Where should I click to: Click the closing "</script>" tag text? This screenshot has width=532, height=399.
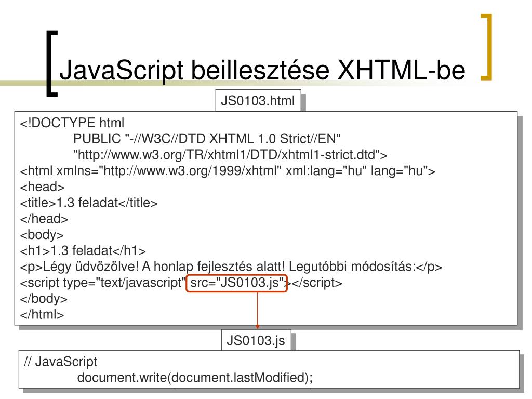[317, 283]
